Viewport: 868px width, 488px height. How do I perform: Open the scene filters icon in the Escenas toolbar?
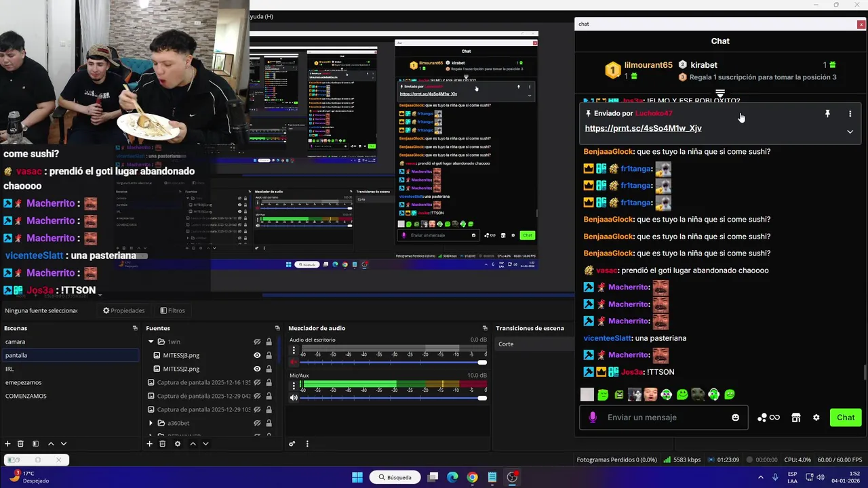(x=35, y=444)
